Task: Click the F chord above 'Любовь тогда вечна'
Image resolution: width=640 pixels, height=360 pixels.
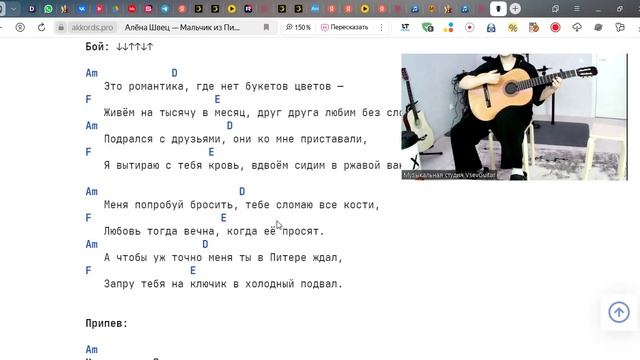Action: pyautogui.click(x=88, y=218)
